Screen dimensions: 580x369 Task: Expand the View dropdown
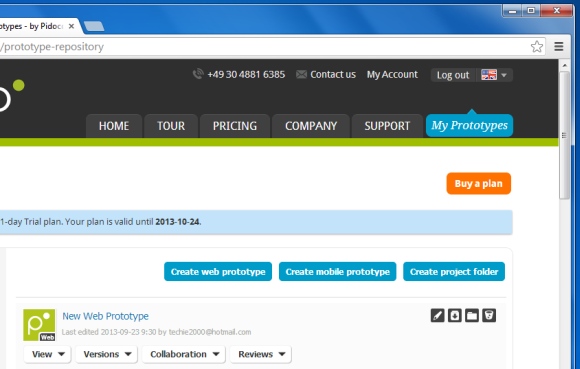click(48, 354)
